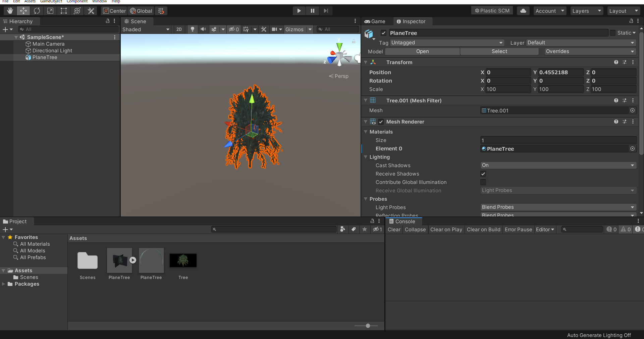
Task: Click the Step frame button
Action: (326, 11)
